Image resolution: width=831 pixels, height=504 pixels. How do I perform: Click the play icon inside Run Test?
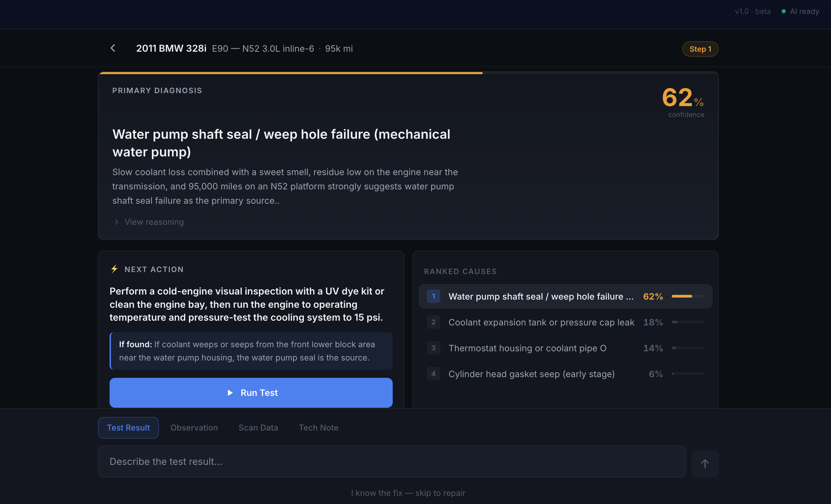click(x=230, y=393)
